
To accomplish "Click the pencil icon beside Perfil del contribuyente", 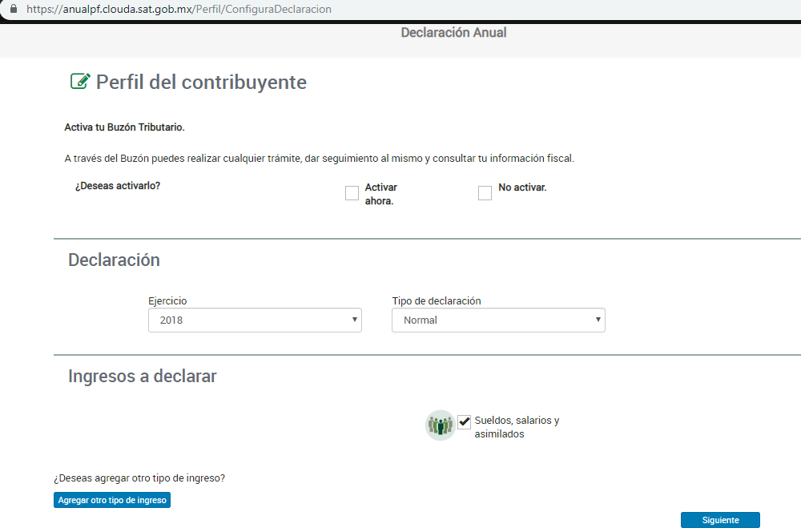I will [79, 81].
